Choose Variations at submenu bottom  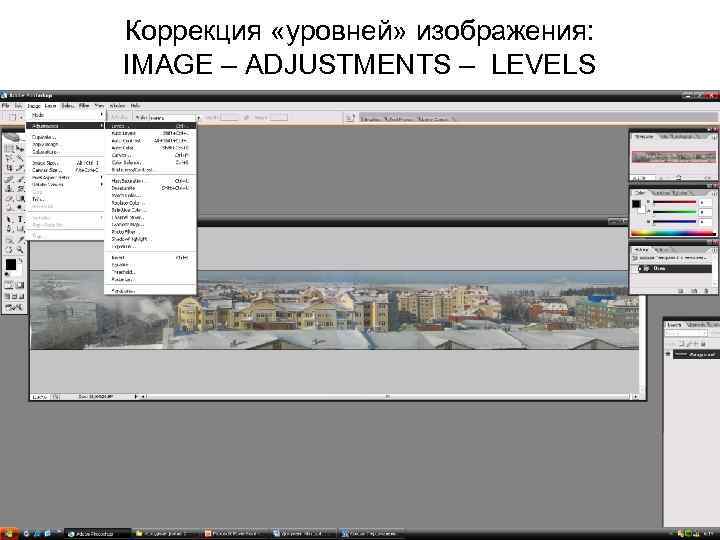[151, 291]
